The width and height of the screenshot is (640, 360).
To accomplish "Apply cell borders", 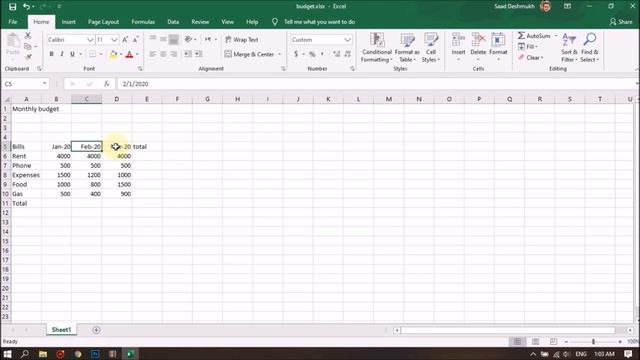I will [93, 54].
